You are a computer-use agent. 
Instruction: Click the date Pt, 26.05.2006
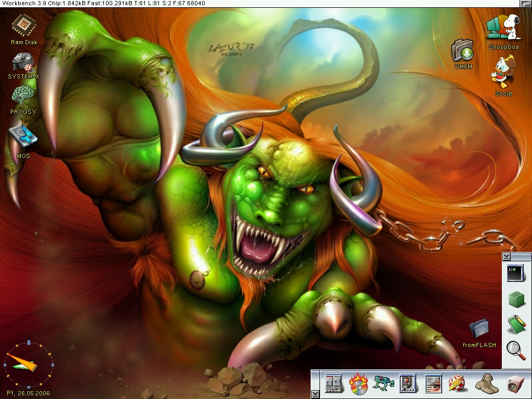coord(28,393)
